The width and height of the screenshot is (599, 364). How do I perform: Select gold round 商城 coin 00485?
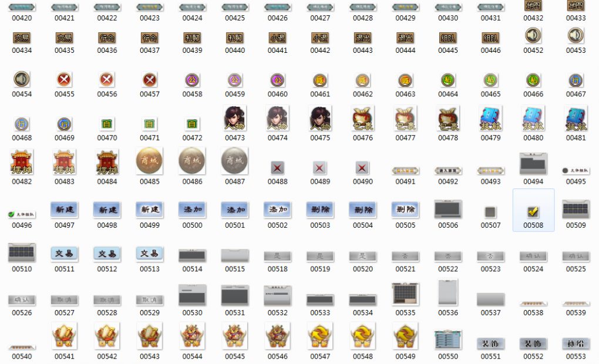coord(150,160)
